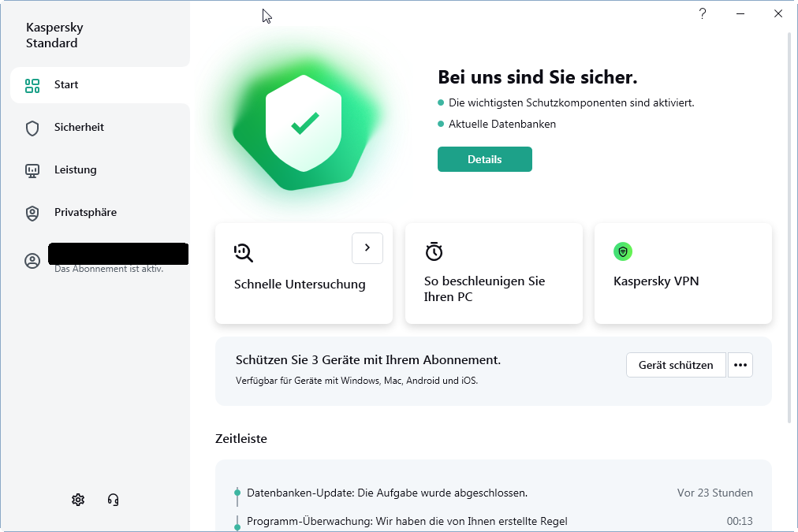Click 'Bei uns sind Sie sicher.' headline
The image size is (798, 532).
pos(538,77)
